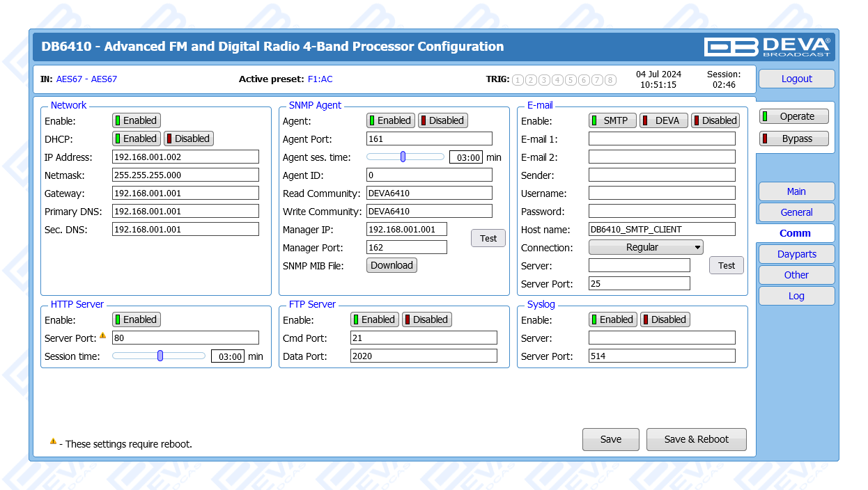This screenshot has width=868, height=490.
Task: Open the Log tab
Action: pos(796,296)
